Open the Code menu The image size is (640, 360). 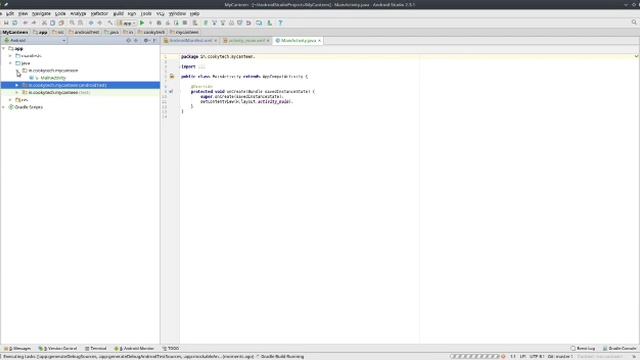(x=60, y=13)
